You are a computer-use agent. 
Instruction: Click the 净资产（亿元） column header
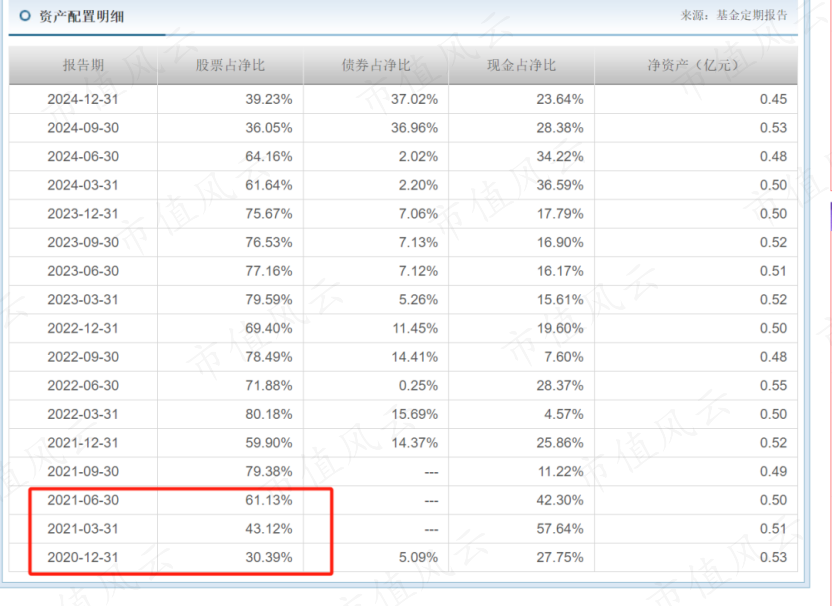[695, 66]
